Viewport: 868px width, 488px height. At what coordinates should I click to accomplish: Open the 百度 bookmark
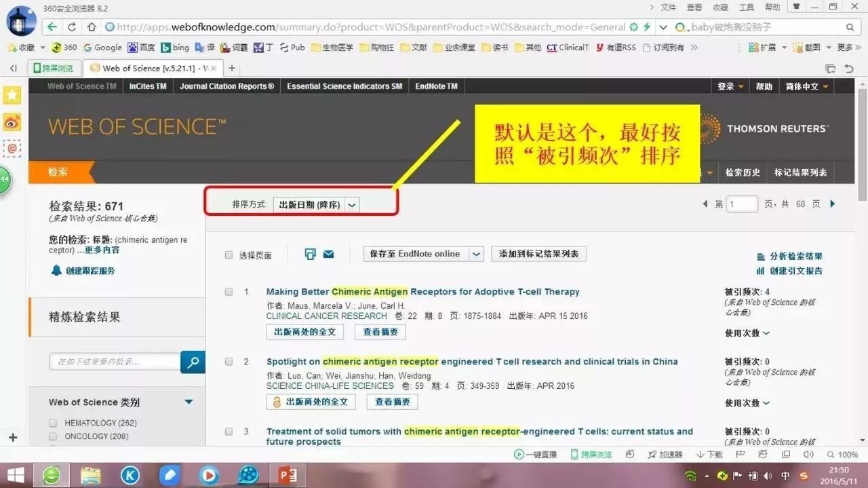pos(141,48)
